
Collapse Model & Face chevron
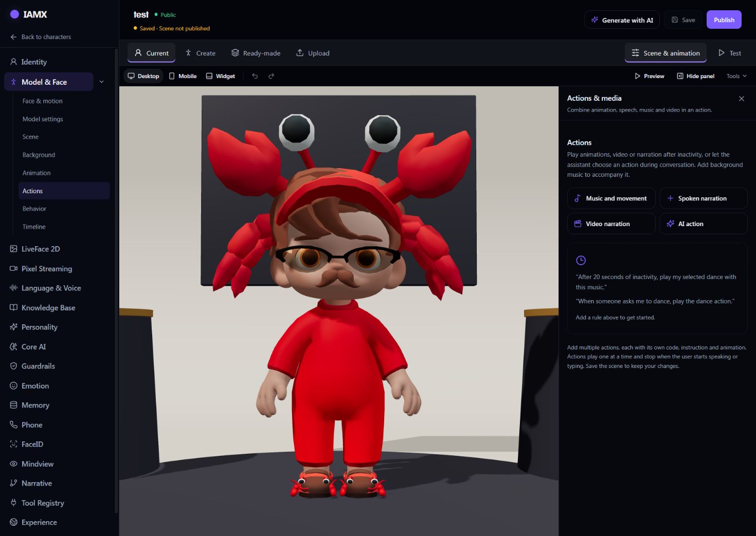102,82
